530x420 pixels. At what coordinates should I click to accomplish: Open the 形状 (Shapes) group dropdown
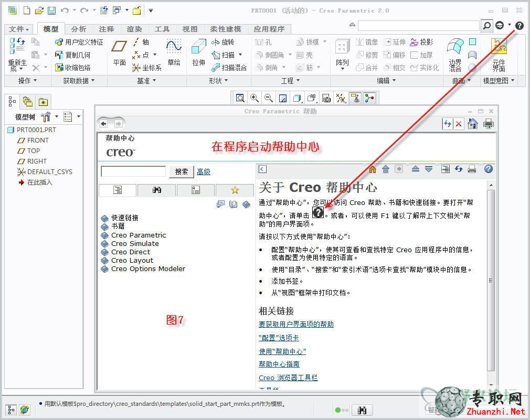click(x=218, y=81)
